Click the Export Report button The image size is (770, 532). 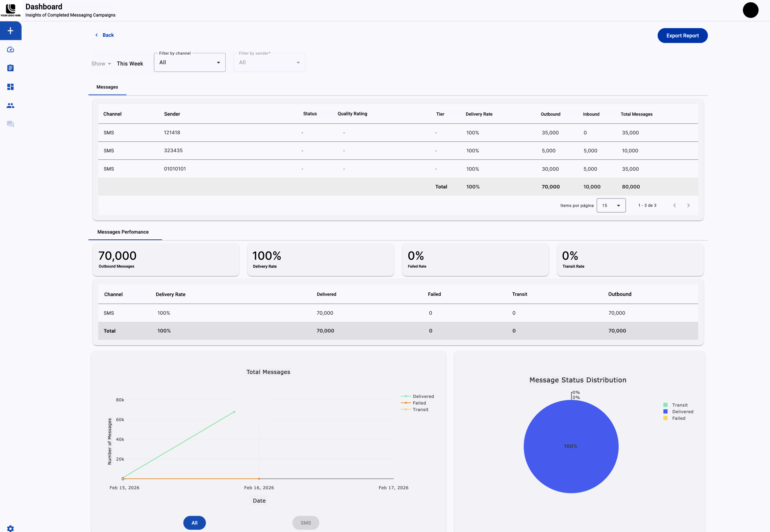682,35
